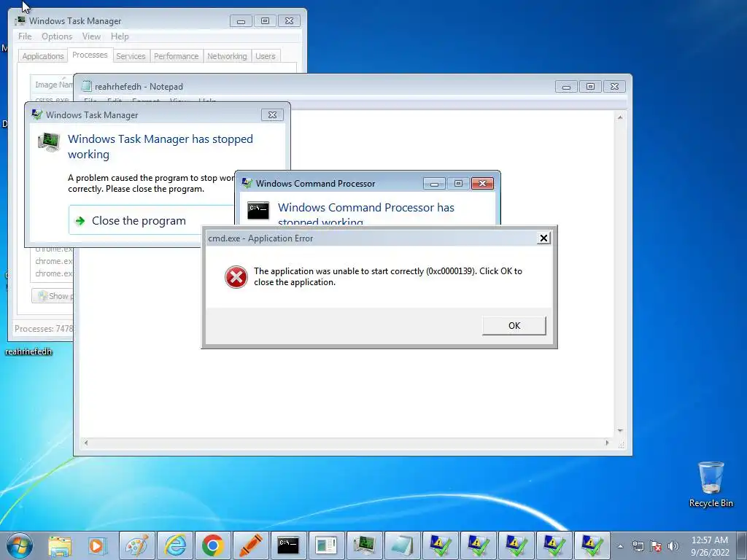Click Show processes from all users button
Screen dimensions: 747x560
coord(53,296)
